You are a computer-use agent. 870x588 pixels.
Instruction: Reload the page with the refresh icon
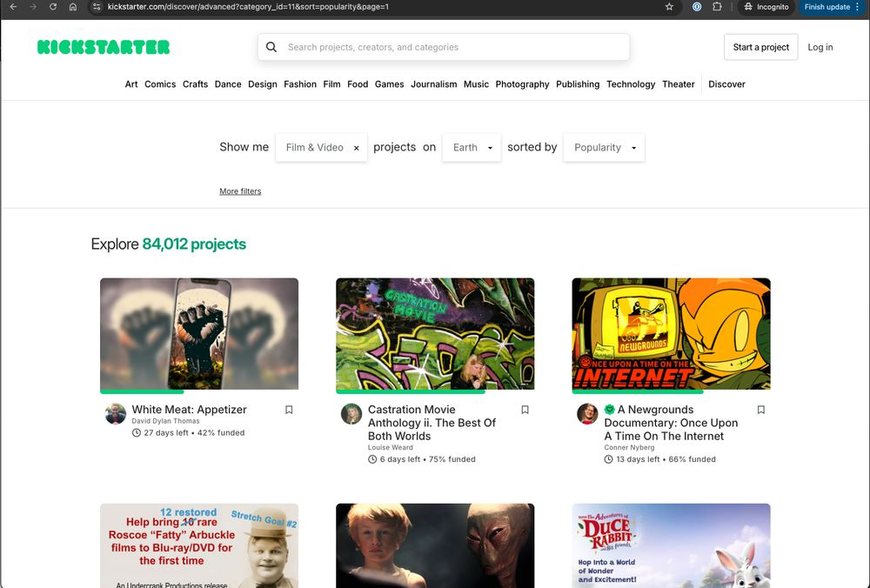pos(53,7)
